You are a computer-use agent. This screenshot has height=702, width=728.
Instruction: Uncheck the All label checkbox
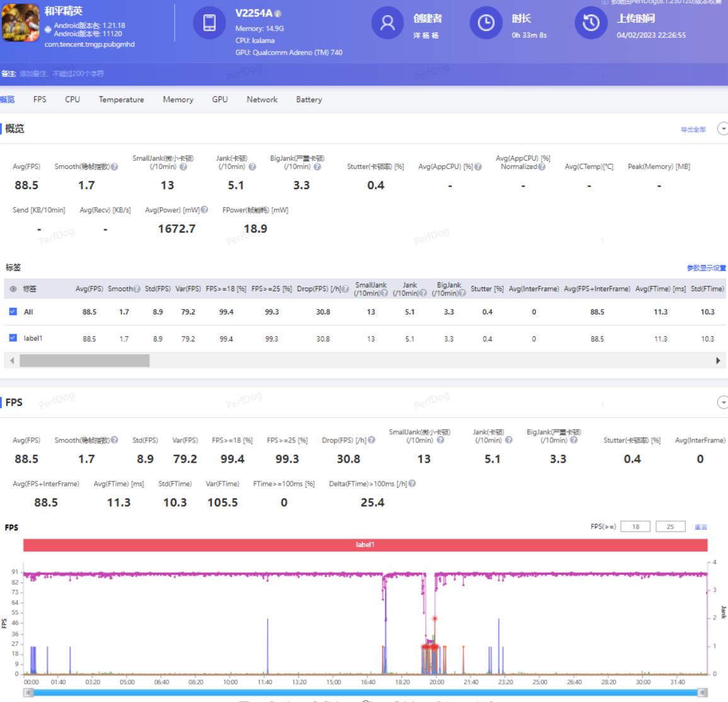13,312
